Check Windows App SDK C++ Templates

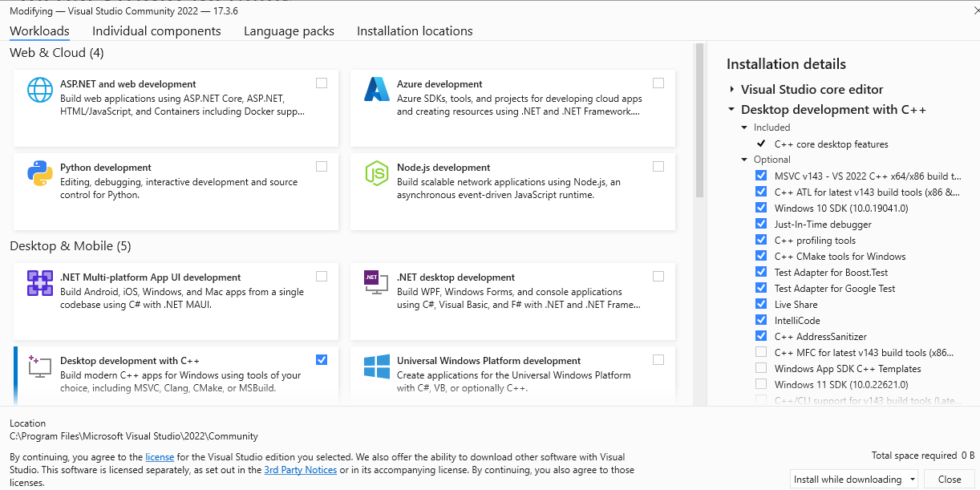click(761, 368)
